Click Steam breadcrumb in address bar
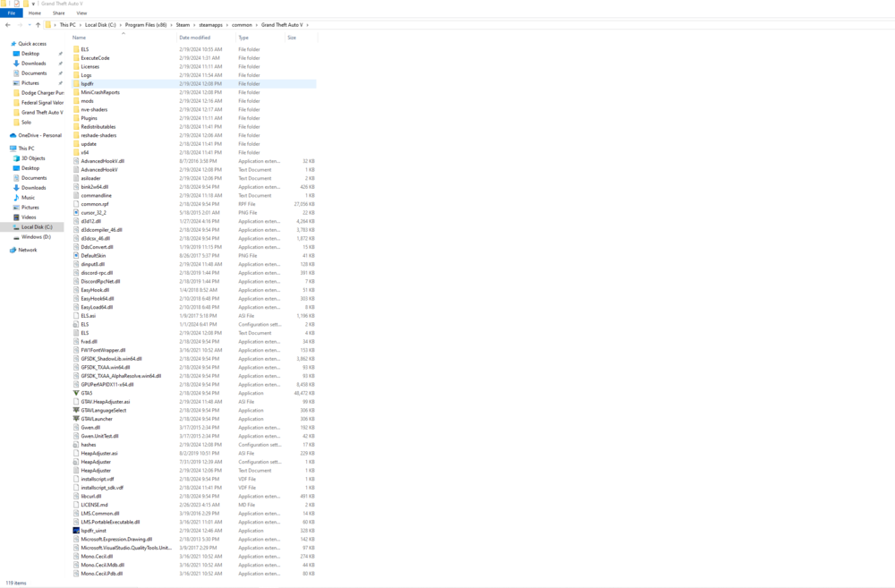This screenshot has height=588, width=895. pos(183,25)
